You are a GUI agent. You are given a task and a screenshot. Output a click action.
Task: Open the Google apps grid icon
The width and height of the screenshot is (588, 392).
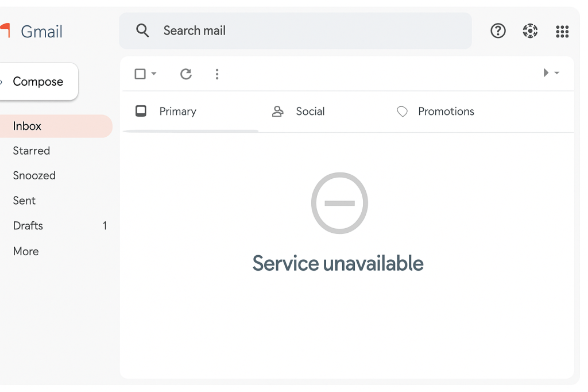pyautogui.click(x=562, y=32)
